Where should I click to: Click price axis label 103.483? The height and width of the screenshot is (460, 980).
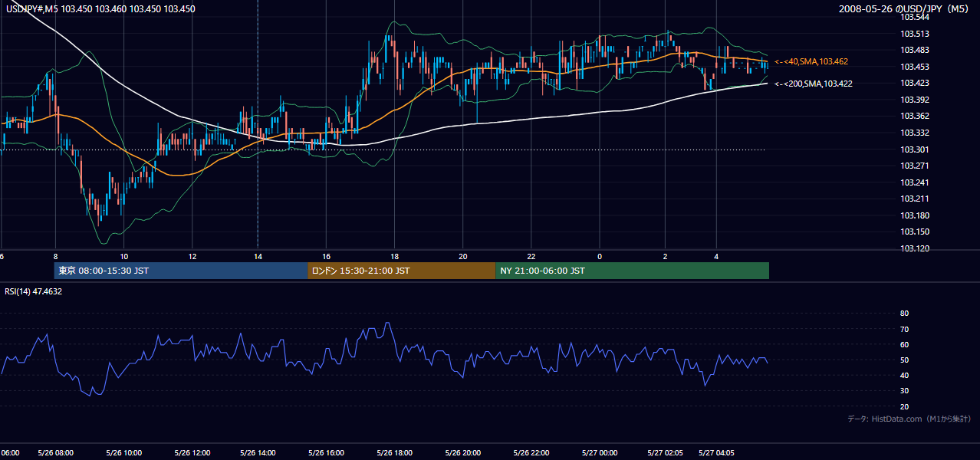pos(915,50)
